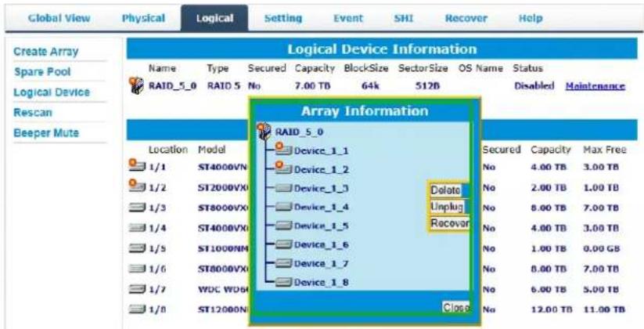Click model ST12000N at location 1/8
This screenshot has height=329, width=644.
click(222, 309)
